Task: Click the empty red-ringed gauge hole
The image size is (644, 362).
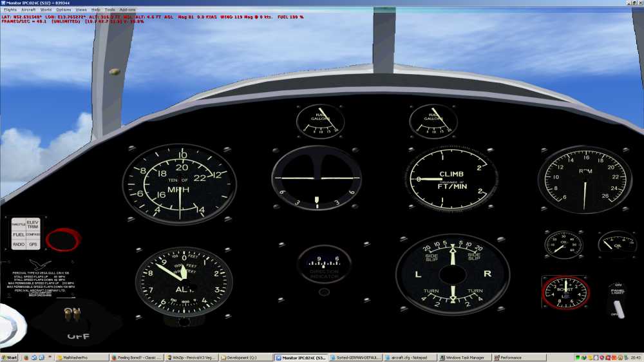Action: [x=63, y=240]
